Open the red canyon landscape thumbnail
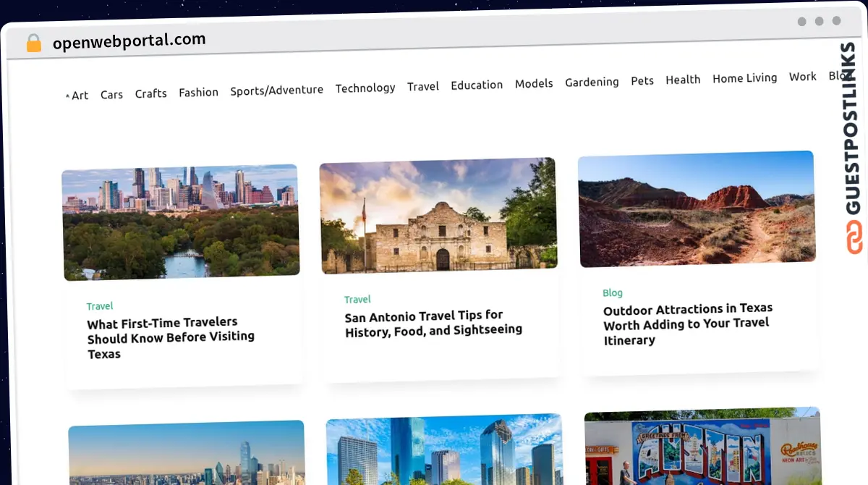This screenshot has height=485, width=868. pyautogui.click(x=697, y=208)
